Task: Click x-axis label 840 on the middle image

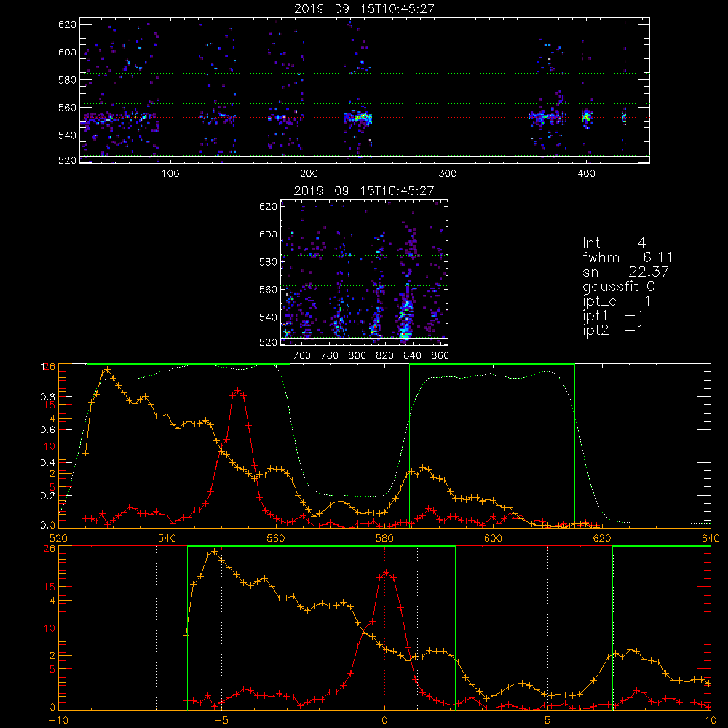Action: (x=412, y=356)
